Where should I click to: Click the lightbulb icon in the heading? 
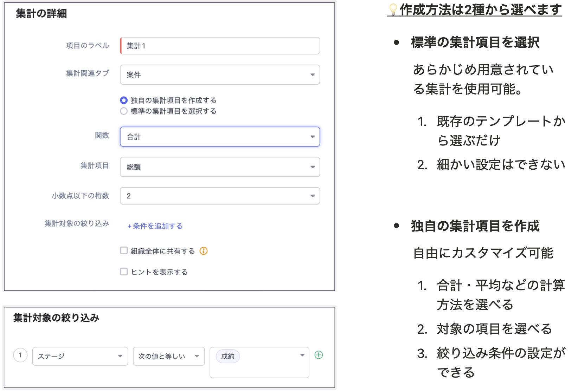tap(393, 9)
